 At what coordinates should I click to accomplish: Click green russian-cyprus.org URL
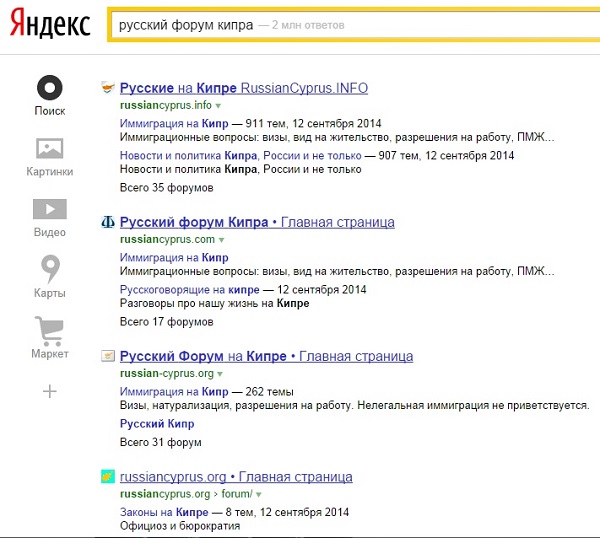[166, 373]
